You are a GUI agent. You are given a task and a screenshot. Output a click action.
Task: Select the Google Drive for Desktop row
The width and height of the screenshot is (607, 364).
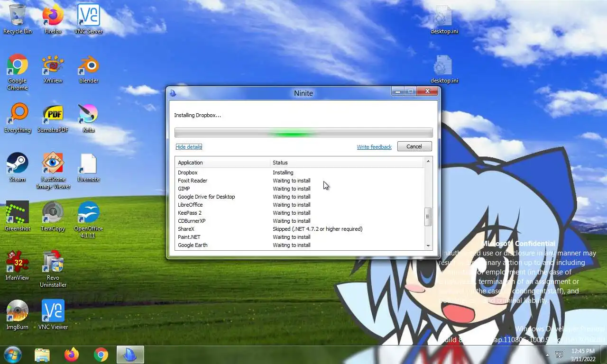299,197
